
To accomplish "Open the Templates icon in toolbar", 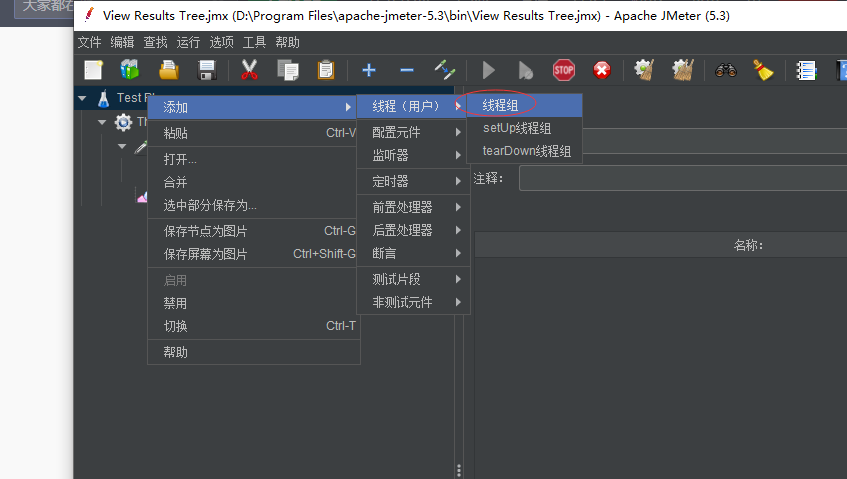I will (x=130, y=70).
